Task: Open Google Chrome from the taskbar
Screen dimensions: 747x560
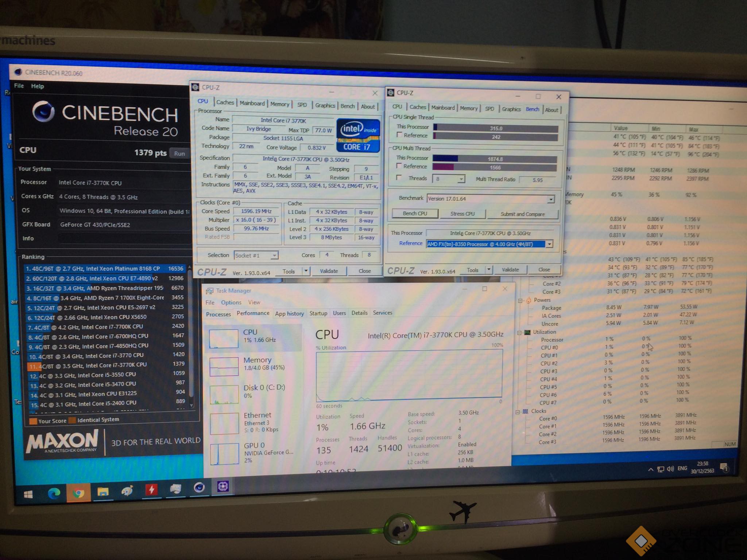Action: coord(78,493)
